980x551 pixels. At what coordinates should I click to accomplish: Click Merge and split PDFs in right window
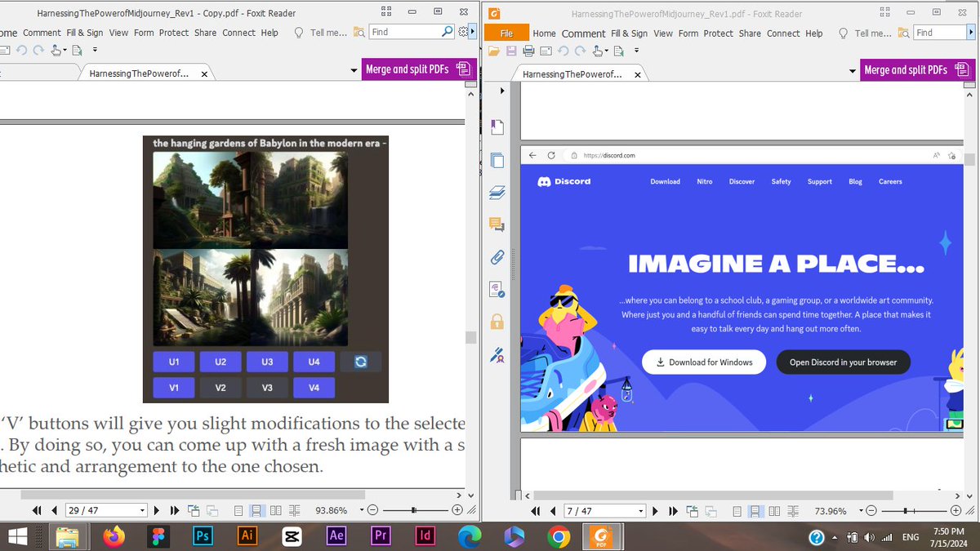[917, 70]
